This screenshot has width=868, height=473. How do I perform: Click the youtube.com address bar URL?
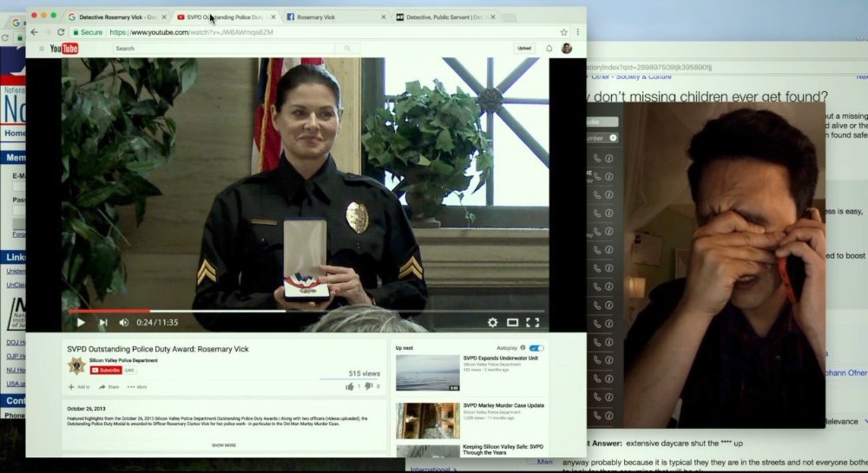(192, 32)
